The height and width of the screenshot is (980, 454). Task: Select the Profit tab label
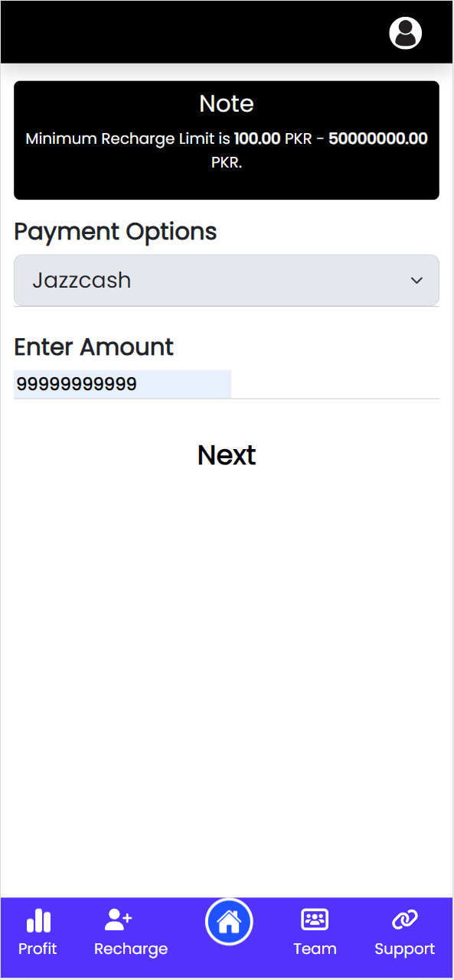click(38, 949)
